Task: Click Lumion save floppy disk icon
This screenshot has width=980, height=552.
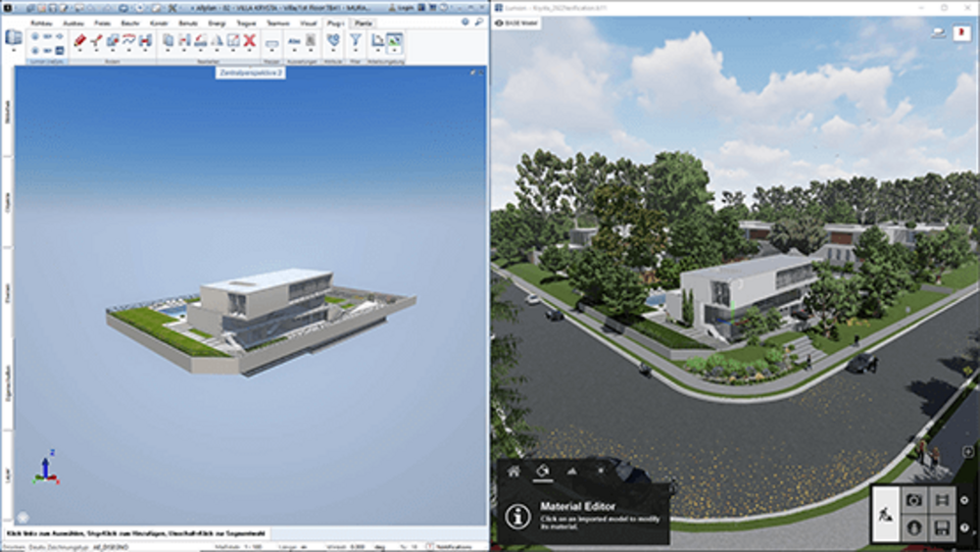Action: pyautogui.click(x=942, y=528)
